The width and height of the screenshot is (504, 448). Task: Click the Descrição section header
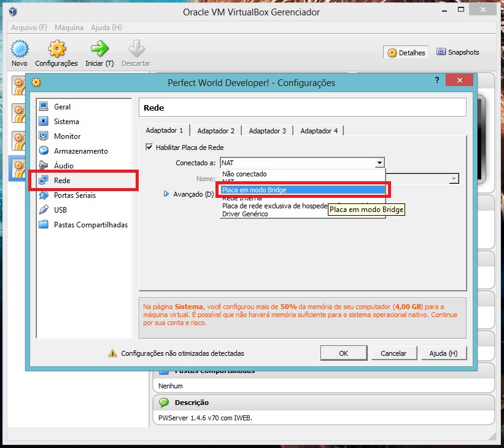tap(324, 403)
